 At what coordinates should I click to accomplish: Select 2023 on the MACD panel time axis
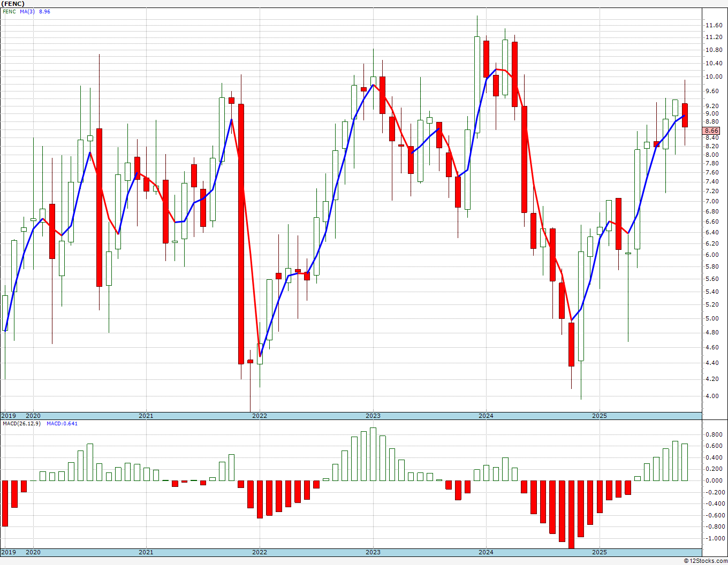click(x=373, y=552)
